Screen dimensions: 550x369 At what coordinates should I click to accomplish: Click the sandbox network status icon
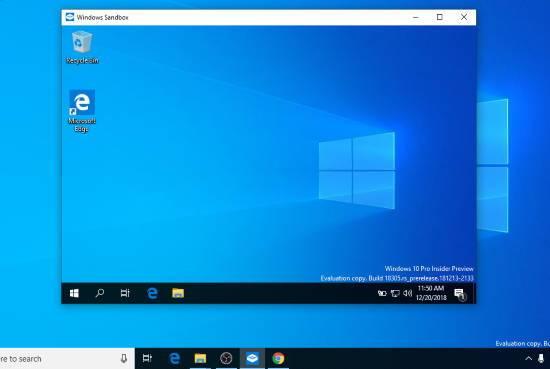[x=395, y=293]
